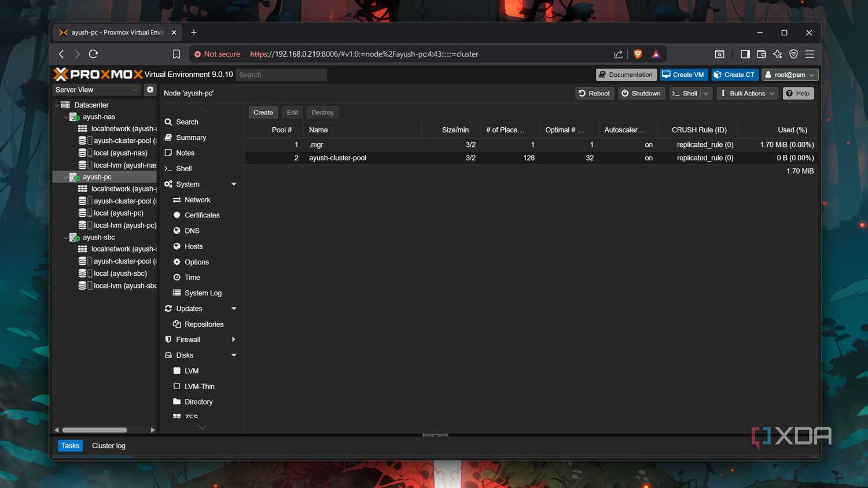Image resolution: width=868 pixels, height=488 pixels.
Task: Select local (ayush-sbc) storage
Action: tap(120, 273)
